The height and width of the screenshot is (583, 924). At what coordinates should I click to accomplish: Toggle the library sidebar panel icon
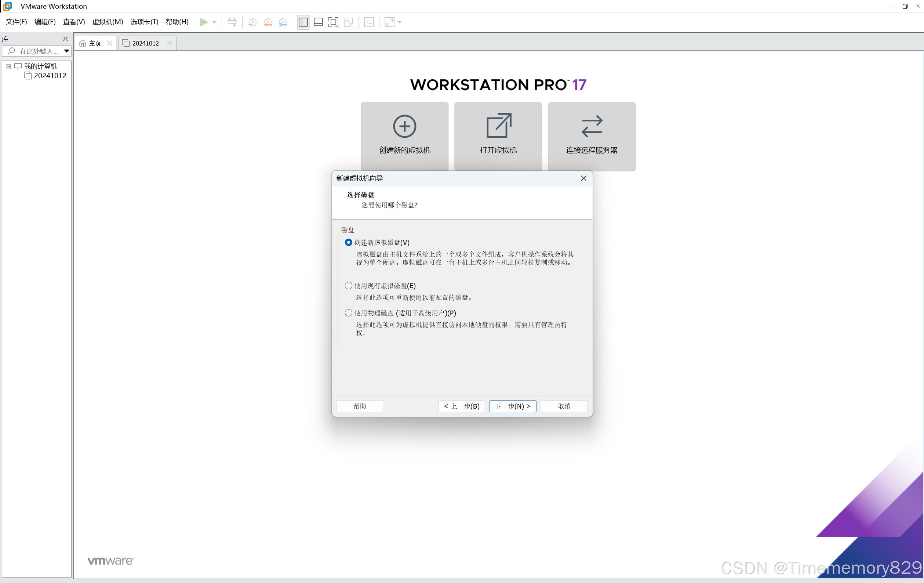coord(303,22)
